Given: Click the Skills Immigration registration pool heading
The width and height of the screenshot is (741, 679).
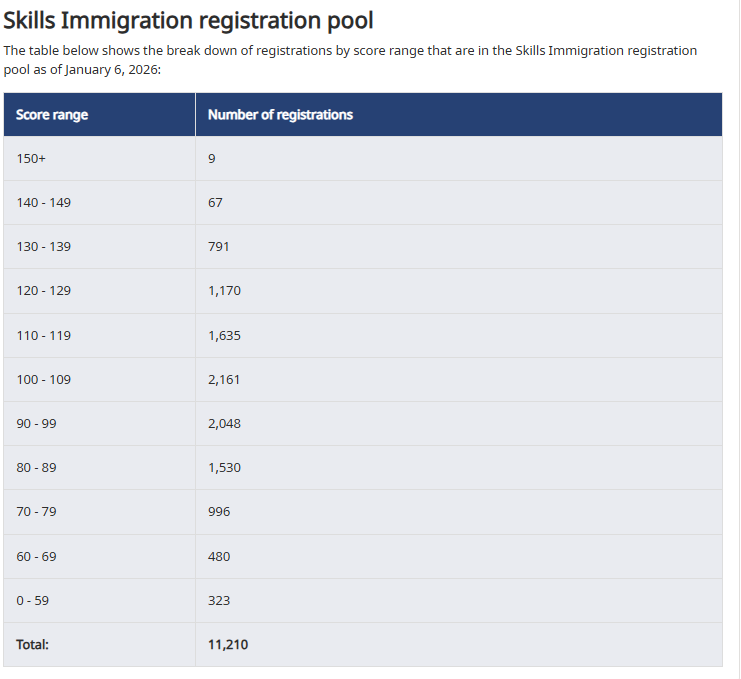Looking at the screenshot, I should pos(188,19).
